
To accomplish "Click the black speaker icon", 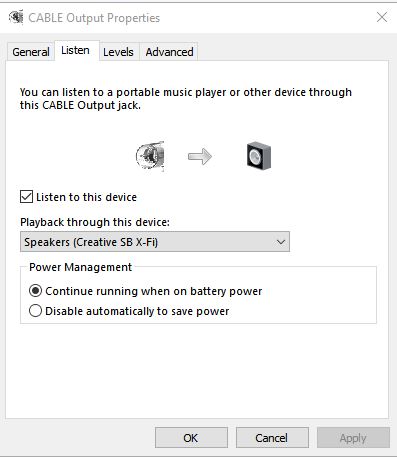I will pyautogui.click(x=259, y=156).
